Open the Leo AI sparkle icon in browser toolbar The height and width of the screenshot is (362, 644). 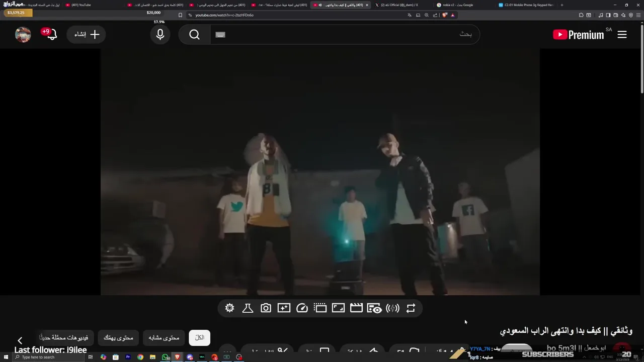pyautogui.click(x=623, y=15)
